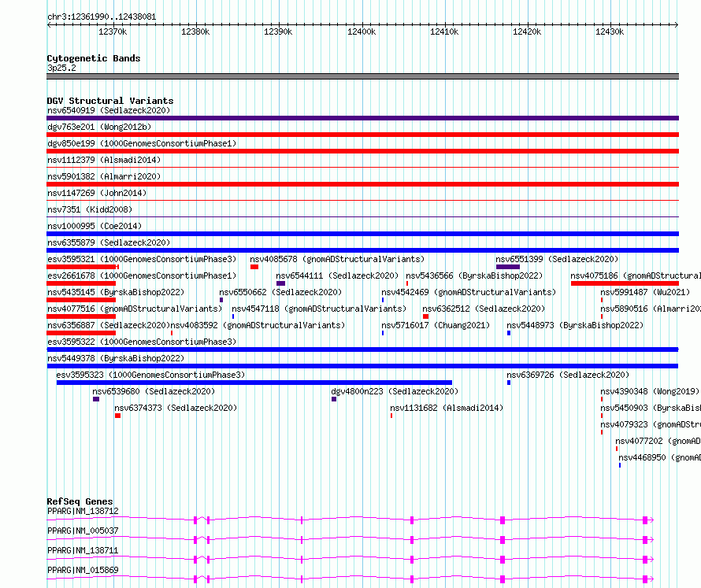Click nsv4390348 (Wong2019) label
Image resolution: width=701 pixels, height=588 pixels.
(x=650, y=391)
